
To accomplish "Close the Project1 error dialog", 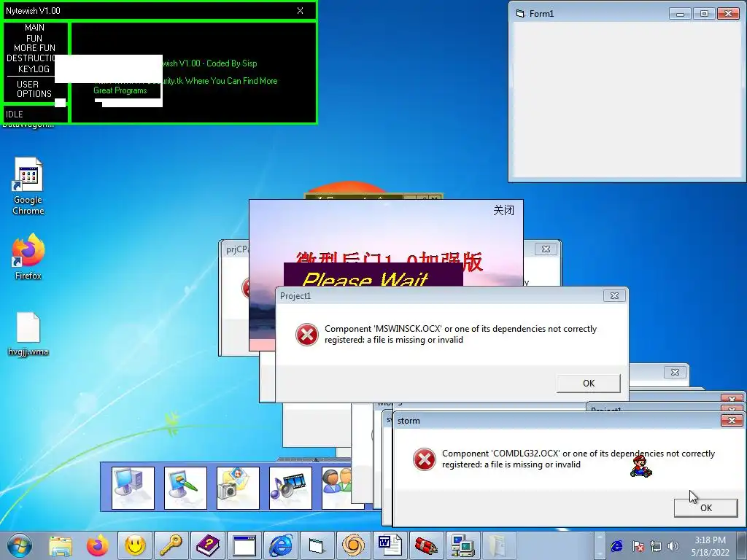I will coord(614,296).
